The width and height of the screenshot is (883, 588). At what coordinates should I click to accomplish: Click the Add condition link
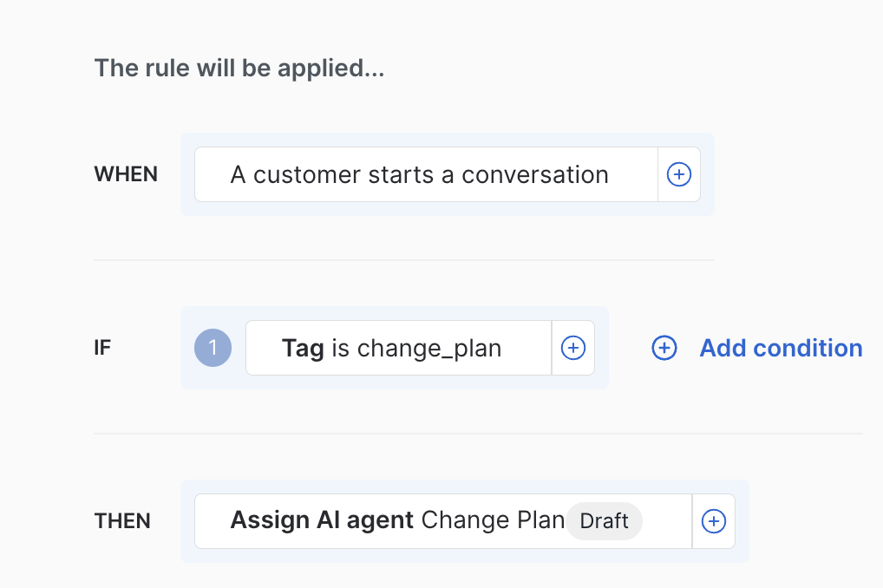coord(781,348)
